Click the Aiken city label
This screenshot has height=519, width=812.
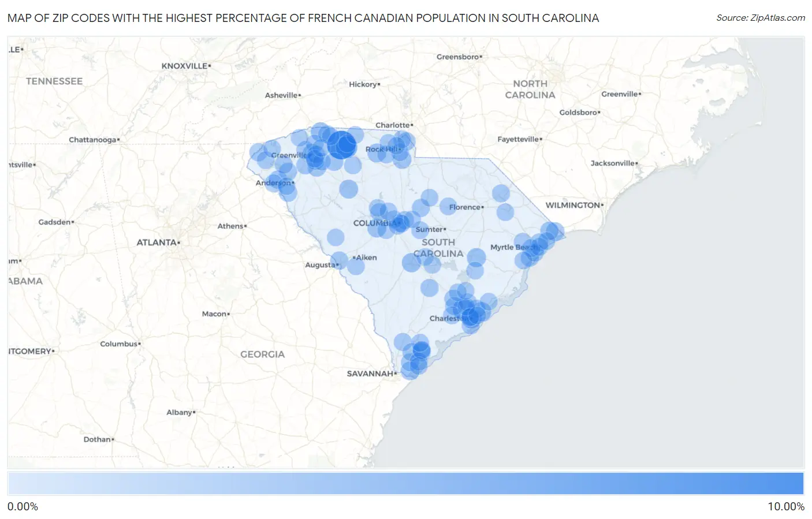click(365, 257)
